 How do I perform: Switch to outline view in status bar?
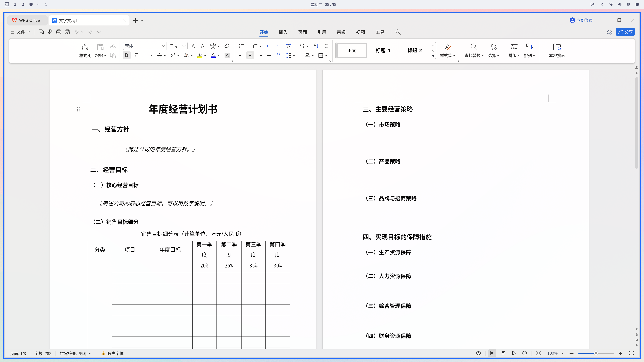503,353
